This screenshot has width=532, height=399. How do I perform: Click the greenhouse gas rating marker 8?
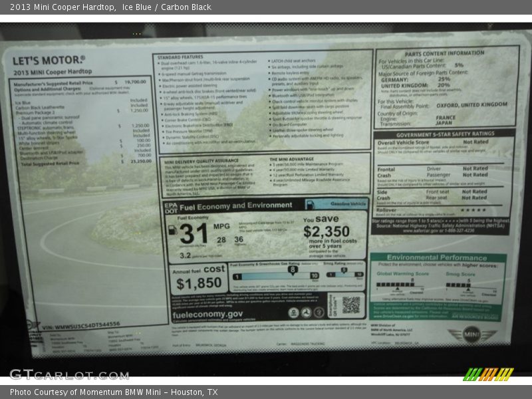pos(293,271)
